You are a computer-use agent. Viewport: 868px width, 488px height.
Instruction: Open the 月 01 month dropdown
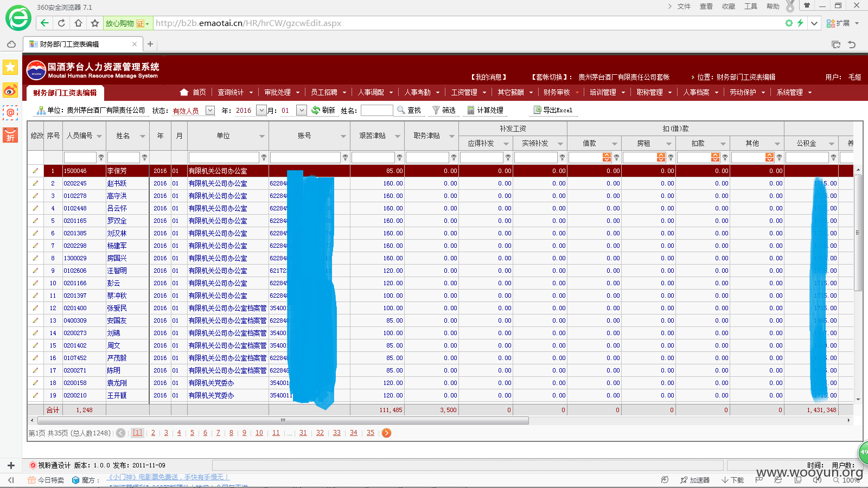(302, 111)
